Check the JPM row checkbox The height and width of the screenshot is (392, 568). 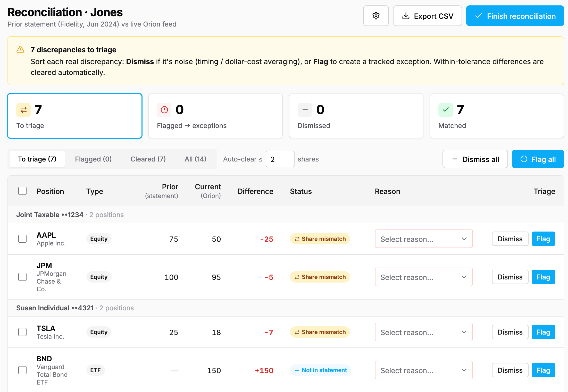point(22,277)
